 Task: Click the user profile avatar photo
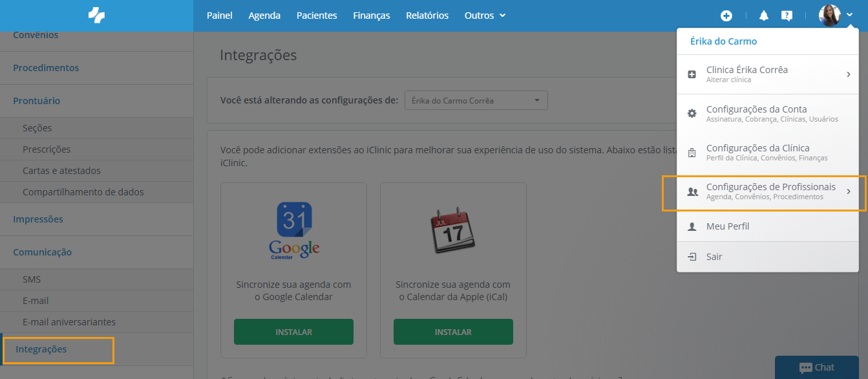click(x=829, y=16)
